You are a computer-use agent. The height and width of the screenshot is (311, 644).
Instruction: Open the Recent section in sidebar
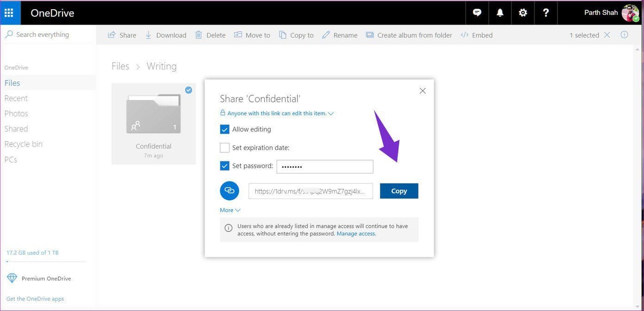point(16,98)
